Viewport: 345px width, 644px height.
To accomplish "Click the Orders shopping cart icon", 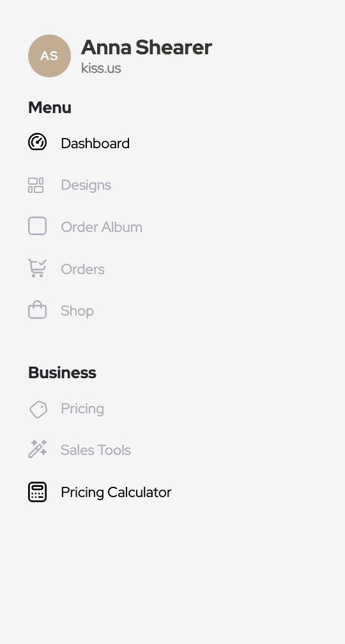I will tap(37, 268).
